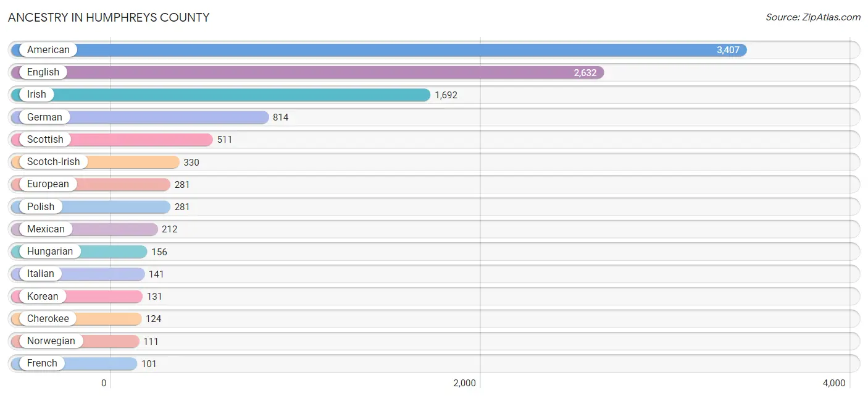Screen dimensions: 868x398
Task: Click the value 141 beside Italian bar
Action: point(157,274)
